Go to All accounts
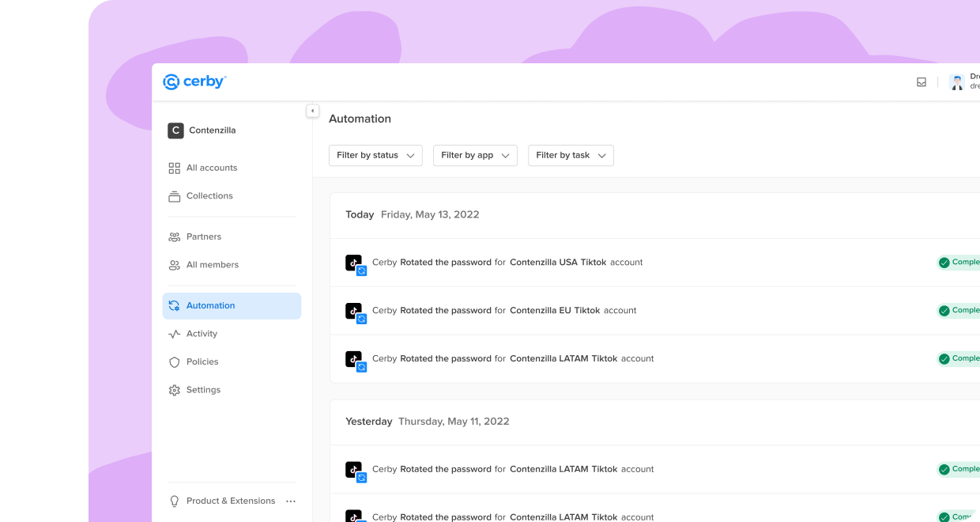 [203, 168]
